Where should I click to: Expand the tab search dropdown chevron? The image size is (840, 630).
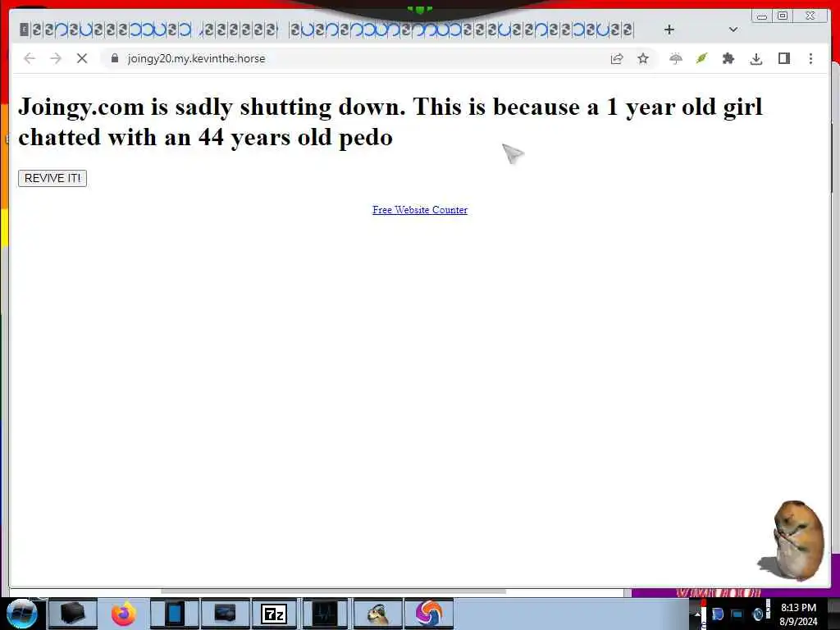(x=733, y=30)
